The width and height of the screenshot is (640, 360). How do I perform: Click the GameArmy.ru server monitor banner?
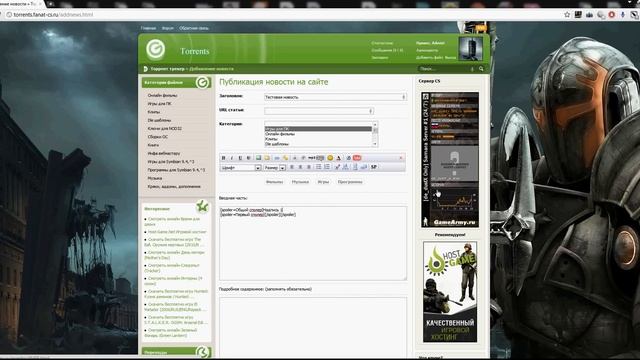pyautogui.click(x=450, y=160)
